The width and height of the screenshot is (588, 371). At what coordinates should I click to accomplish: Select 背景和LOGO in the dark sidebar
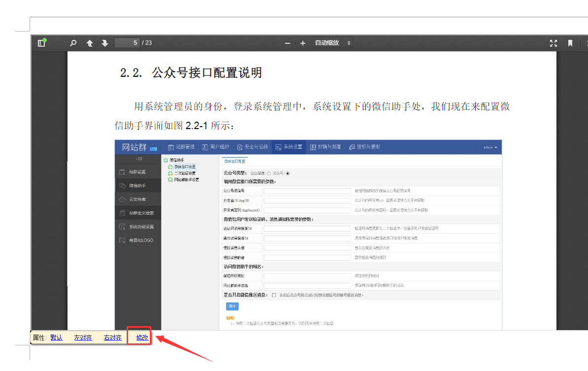pyautogui.click(x=138, y=240)
